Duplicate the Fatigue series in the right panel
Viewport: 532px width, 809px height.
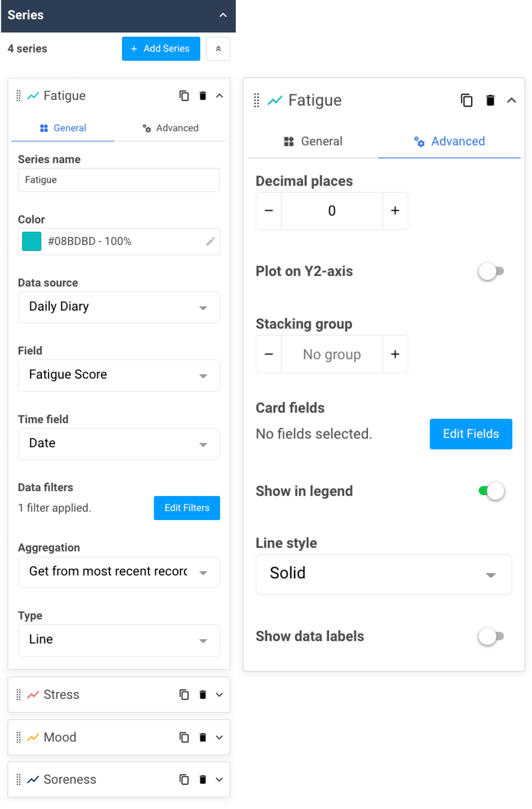tap(467, 101)
